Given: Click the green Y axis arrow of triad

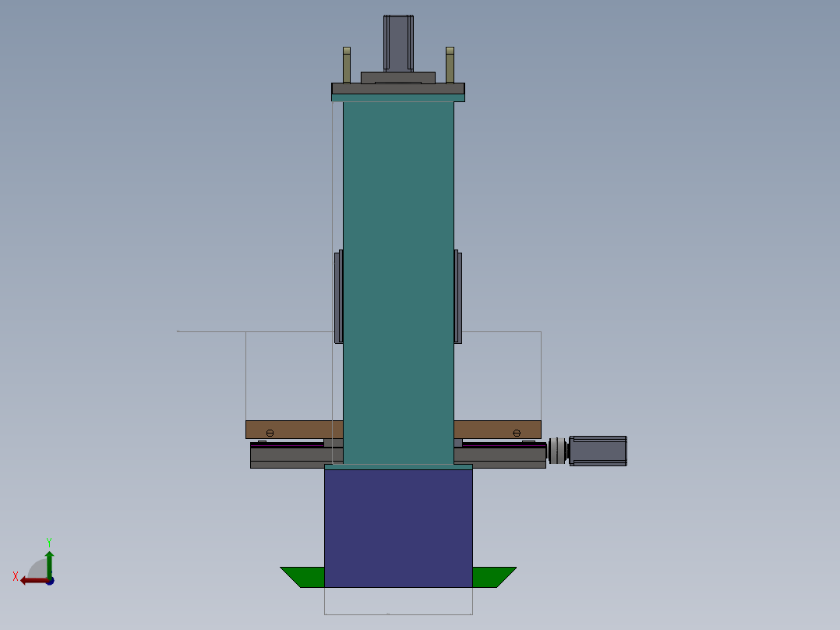Looking at the screenshot, I should 49,563.
